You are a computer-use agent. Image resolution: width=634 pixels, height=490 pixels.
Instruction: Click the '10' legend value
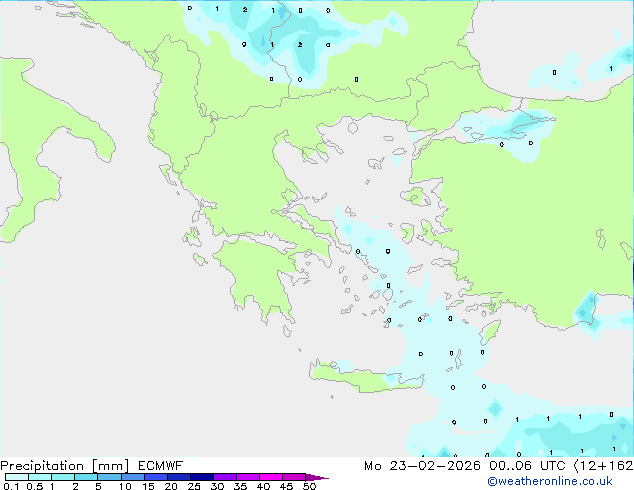(125, 486)
